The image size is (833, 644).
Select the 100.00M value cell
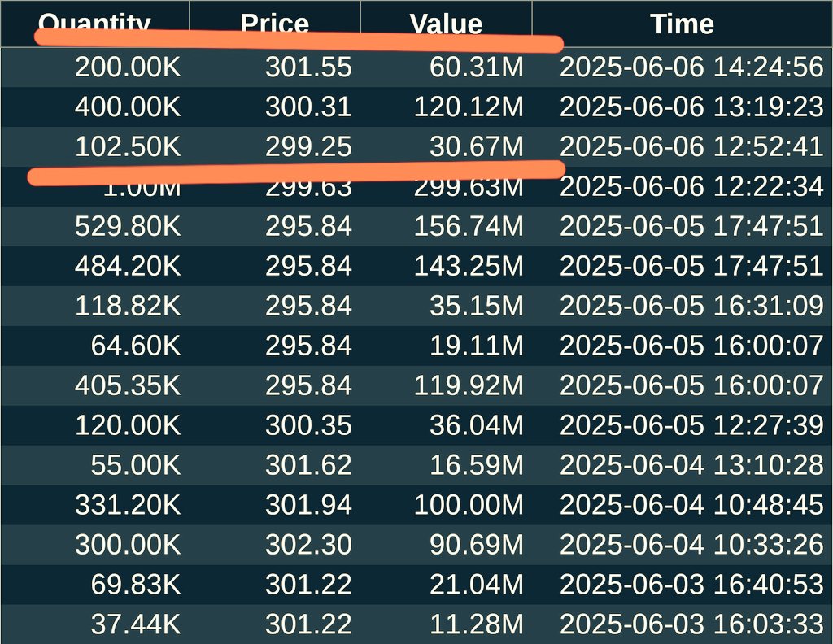point(447,505)
